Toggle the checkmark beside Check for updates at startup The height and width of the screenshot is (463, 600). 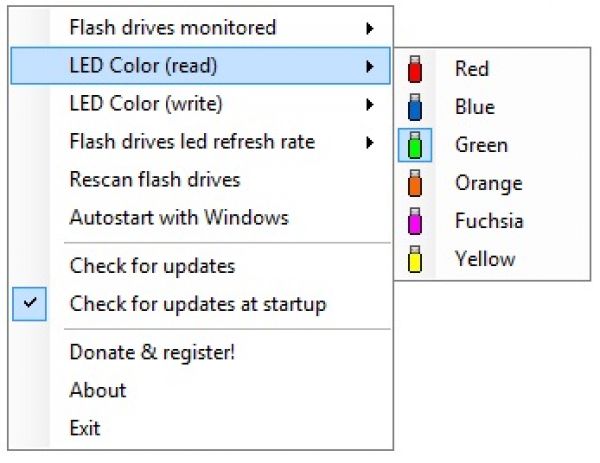(x=31, y=304)
